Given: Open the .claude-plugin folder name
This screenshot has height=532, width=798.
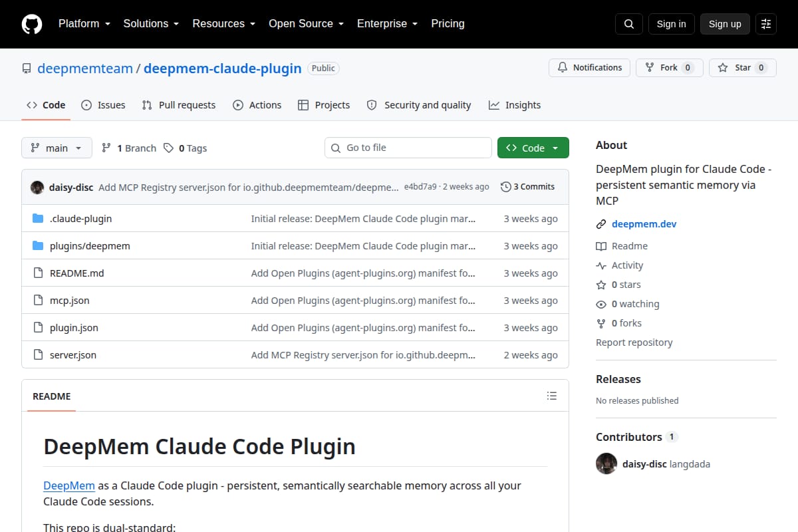Looking at the screenshot, I should coord(81,219).
